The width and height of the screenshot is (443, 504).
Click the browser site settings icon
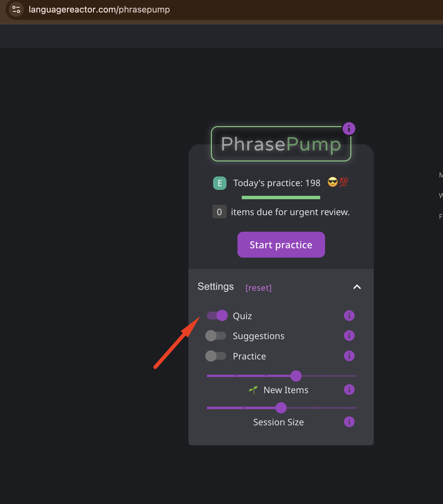coord(16,9)
